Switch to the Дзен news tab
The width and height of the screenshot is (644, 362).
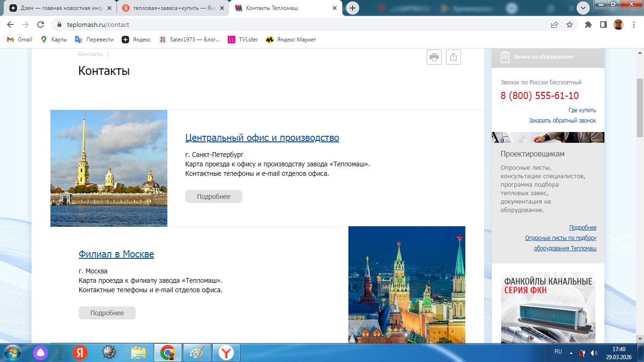tap(59, 8)
